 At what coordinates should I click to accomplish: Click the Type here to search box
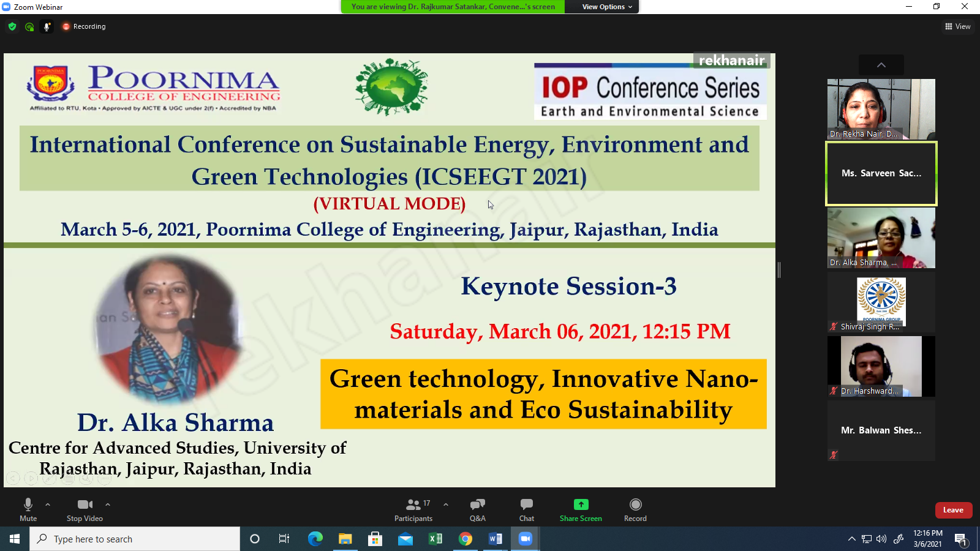[135, 539]
